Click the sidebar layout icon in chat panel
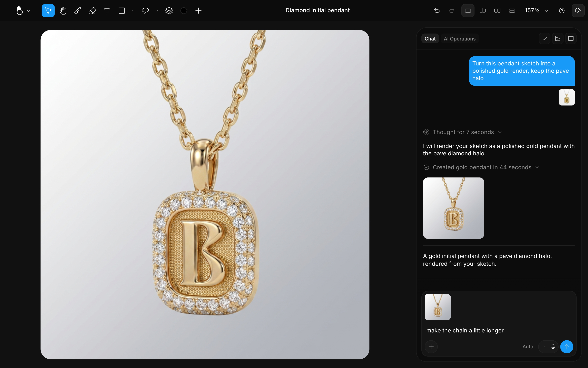Image resolution: width=588 pixels, height=368 pixels. tap(571, 39)
